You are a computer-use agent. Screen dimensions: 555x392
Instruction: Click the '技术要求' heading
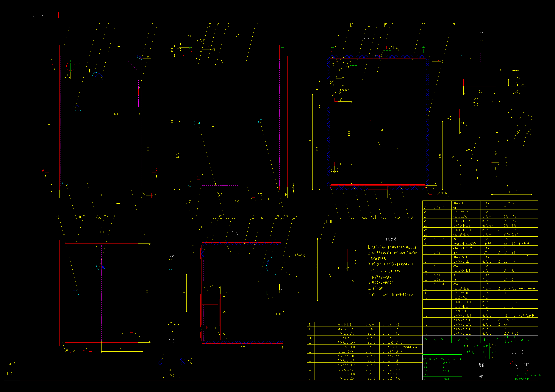click(390, 239)
